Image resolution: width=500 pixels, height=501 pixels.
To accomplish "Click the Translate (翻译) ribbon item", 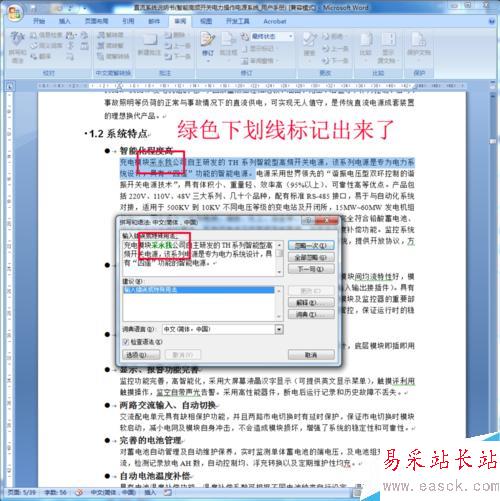I will (x=41, y=56).
